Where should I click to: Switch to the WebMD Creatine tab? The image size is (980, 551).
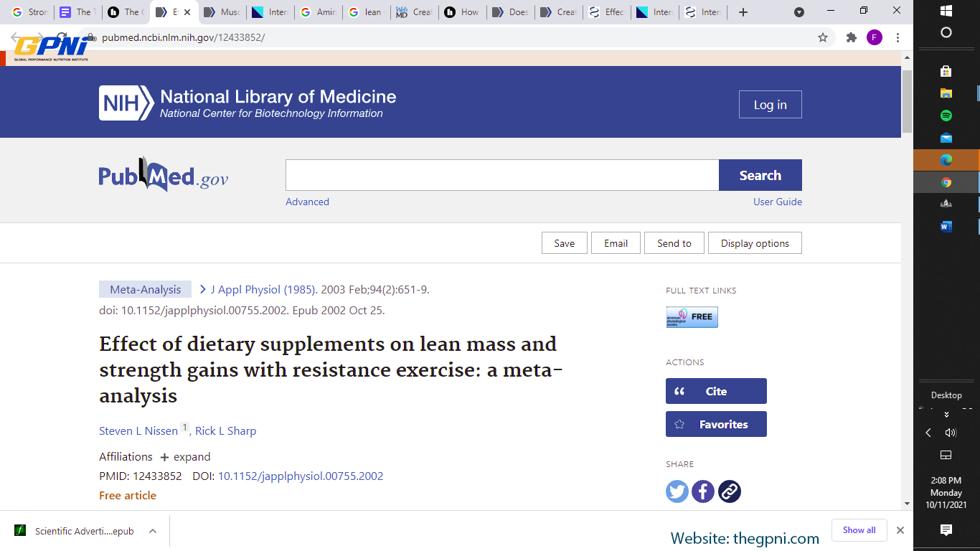click(414, 12)
